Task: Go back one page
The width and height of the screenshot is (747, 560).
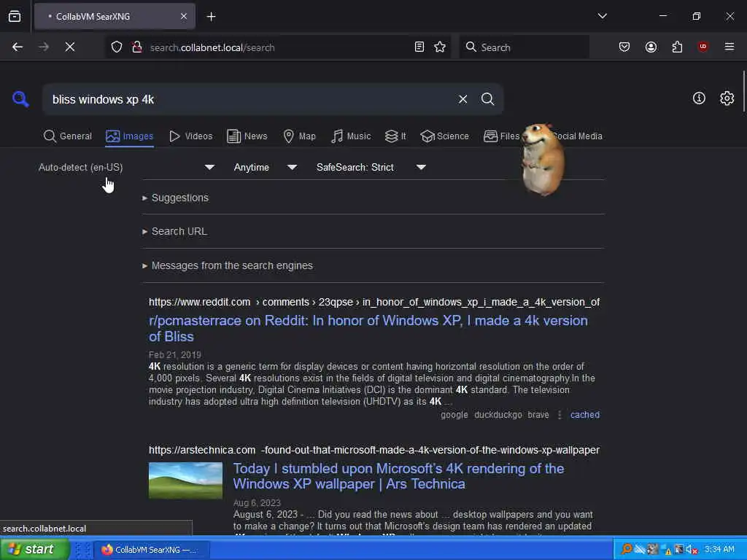Action: coord(18,47)
